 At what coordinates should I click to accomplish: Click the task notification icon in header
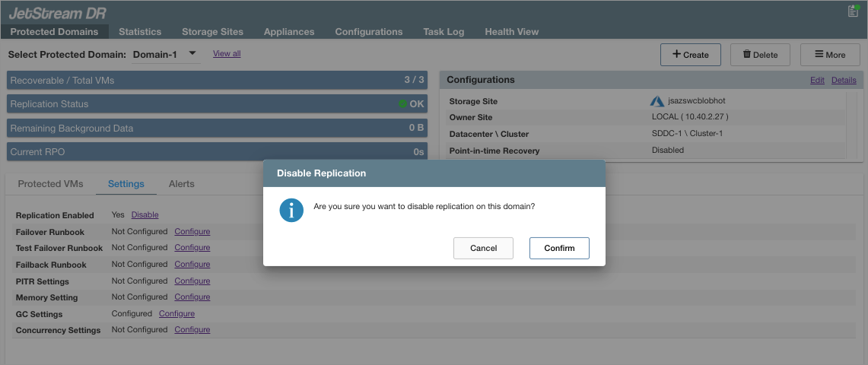click(853, 11)
